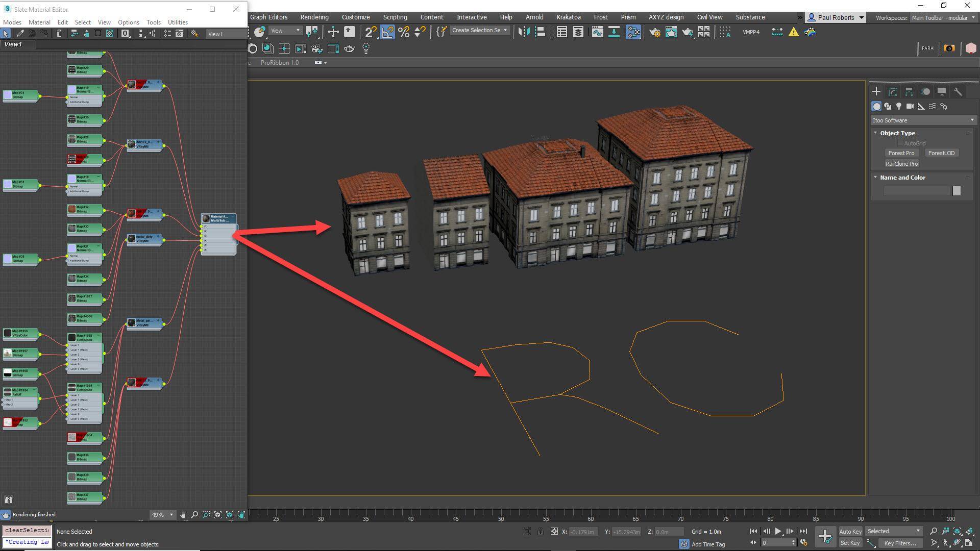Collapse the Object Type rollout
Image resolution: width=980 pixels, height=551 pixels.
click(x=875, y=133)
